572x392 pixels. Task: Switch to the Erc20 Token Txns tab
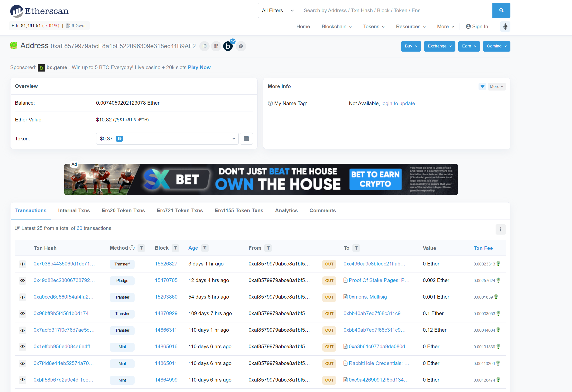(123, 210)
